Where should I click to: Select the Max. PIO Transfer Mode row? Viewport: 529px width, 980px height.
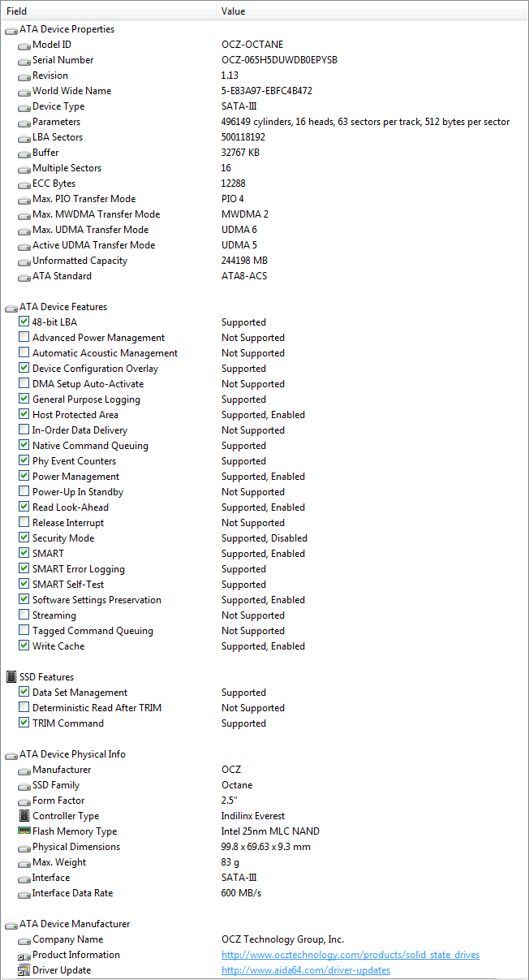(264, 199)
